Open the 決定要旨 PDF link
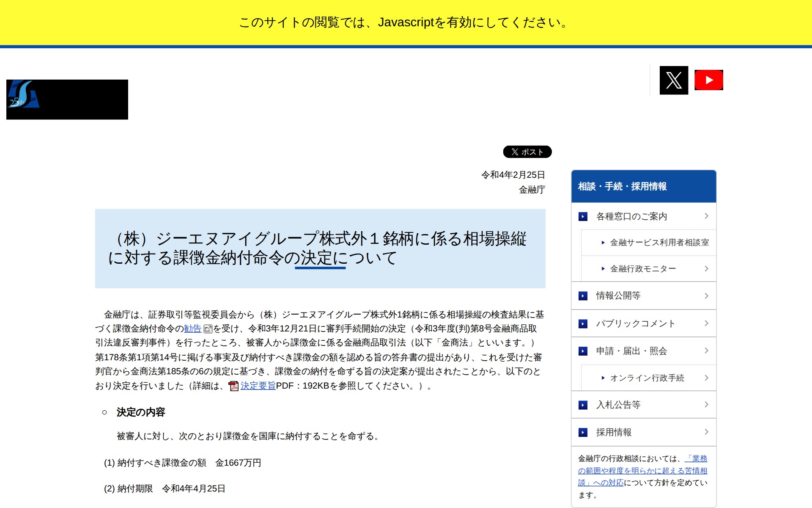 tap(258, 386)
